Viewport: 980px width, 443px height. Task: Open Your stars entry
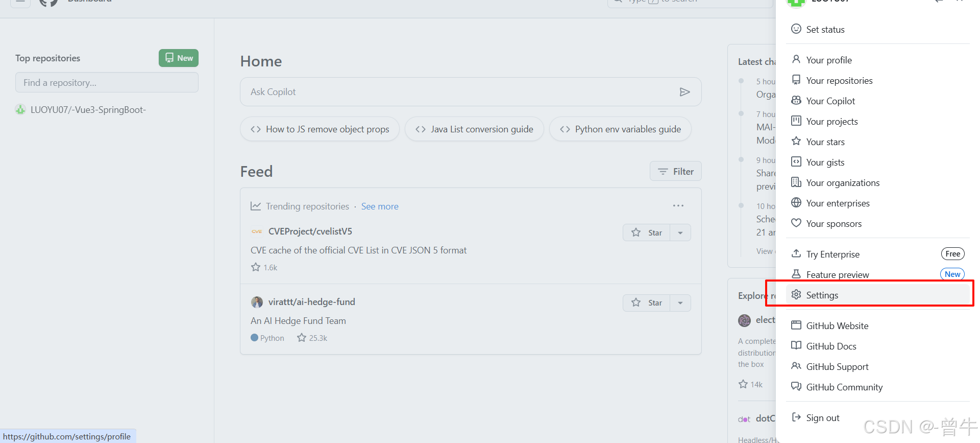click(x=877, y=142)
